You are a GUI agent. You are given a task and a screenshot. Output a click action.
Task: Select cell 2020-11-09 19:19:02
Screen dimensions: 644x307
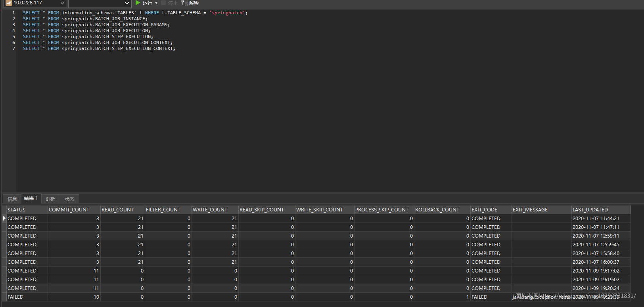(601, 279)
